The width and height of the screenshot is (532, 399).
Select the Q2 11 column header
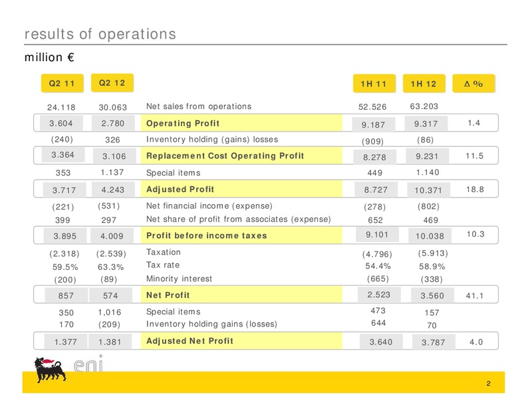pos(62,84)
